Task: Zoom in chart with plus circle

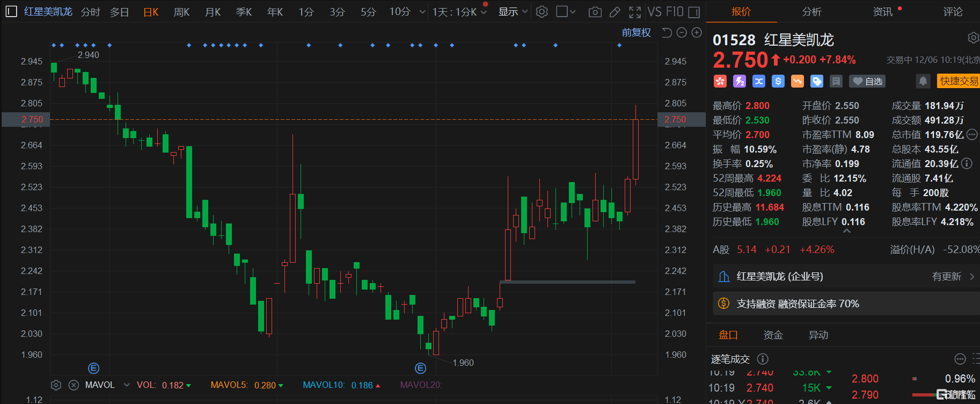Action: point(697,33)
